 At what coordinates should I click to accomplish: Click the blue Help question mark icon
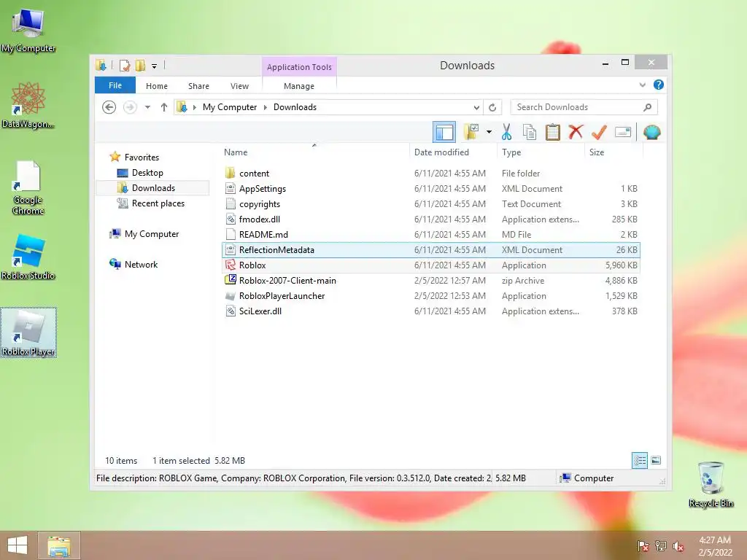pos(659,85)
